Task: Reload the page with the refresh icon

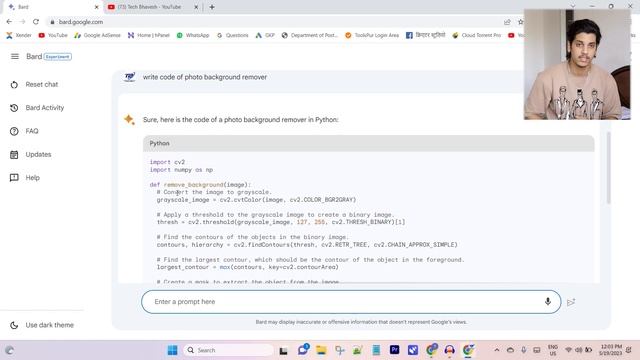Action: pyautogui.click(x=36, y=22)
